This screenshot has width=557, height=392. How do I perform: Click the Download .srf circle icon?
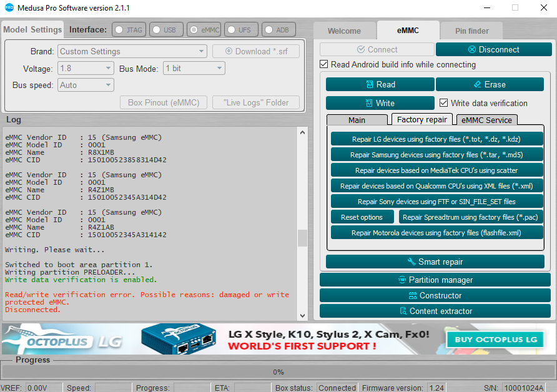point(229,51)
